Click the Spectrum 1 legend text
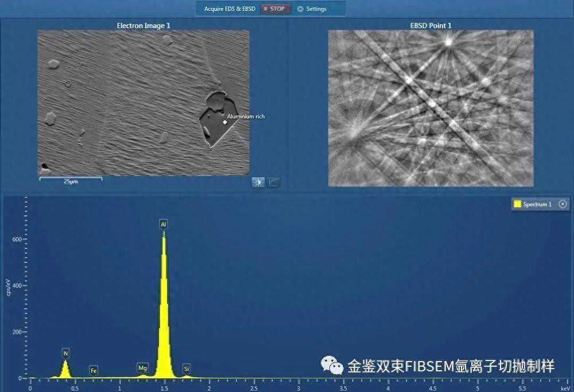This screenshot has width=574, height=392. [537, 204]
